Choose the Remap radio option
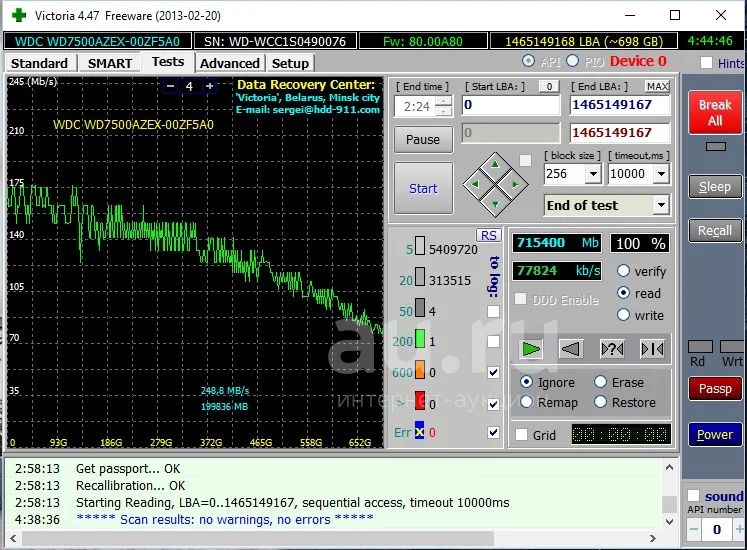The image size is (747, 550). point(527,402)
